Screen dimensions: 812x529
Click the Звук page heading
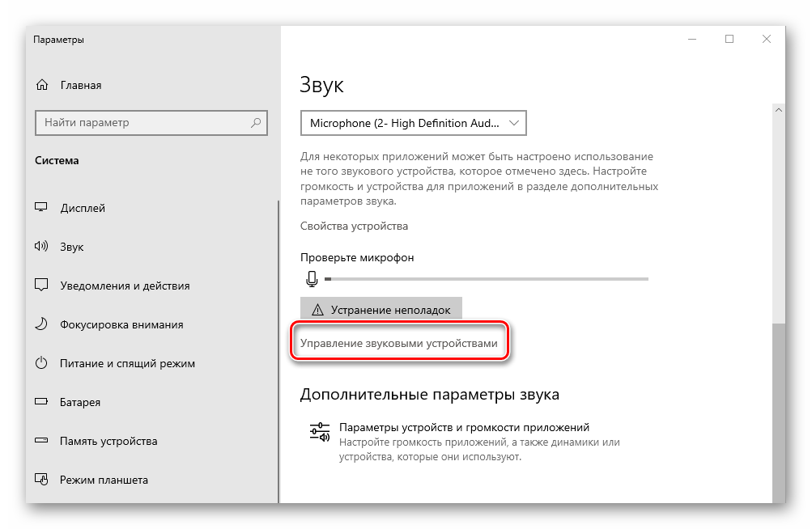coord(321,86)
